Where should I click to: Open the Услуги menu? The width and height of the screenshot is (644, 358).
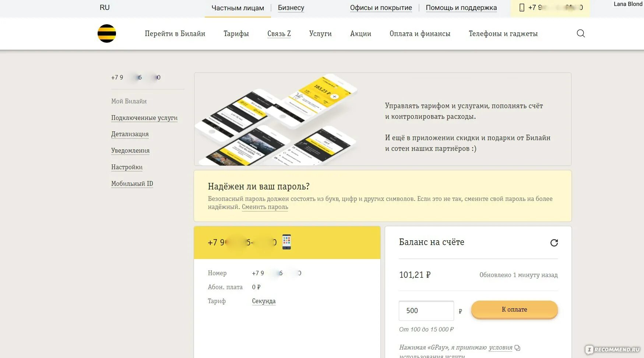pos(320,34)
